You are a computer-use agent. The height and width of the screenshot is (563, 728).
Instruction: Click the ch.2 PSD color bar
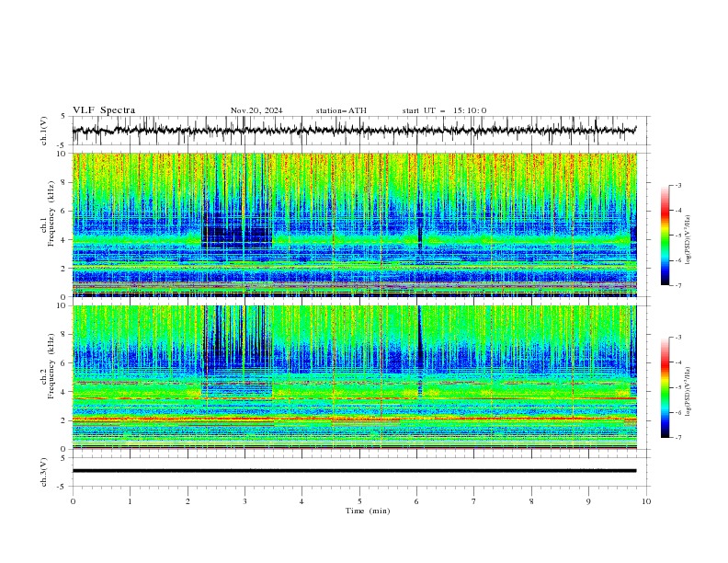pos(665,387)
